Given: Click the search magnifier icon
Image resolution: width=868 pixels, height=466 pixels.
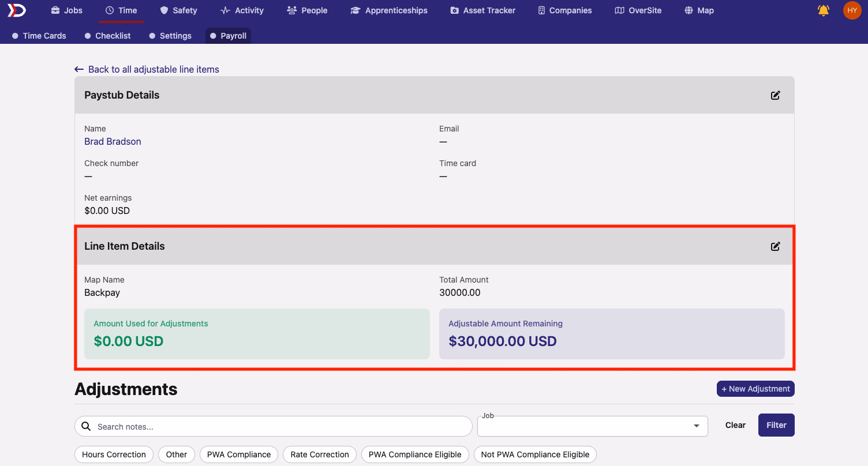Looking at the screenshot, I should coord(86,426).
